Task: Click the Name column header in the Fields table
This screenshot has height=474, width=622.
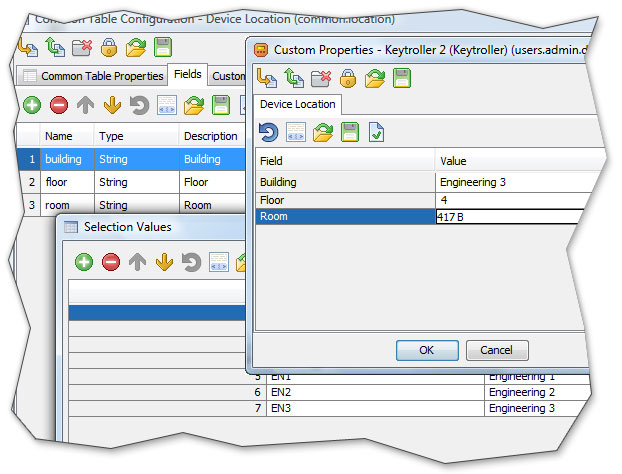Action: [67, 136]
